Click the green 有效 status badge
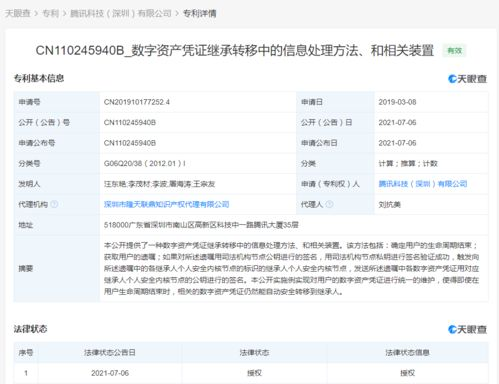 454,51
